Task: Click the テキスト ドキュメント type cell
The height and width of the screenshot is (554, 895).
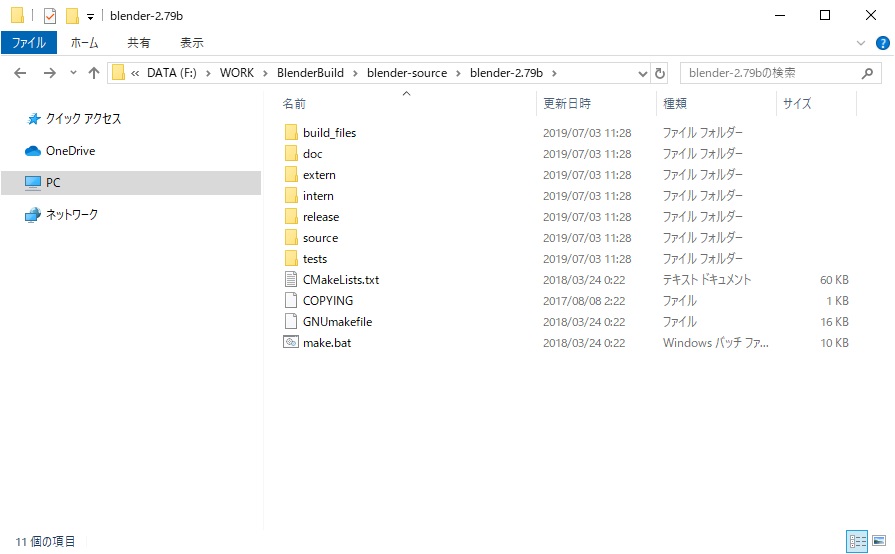Action: coord(707,280)
